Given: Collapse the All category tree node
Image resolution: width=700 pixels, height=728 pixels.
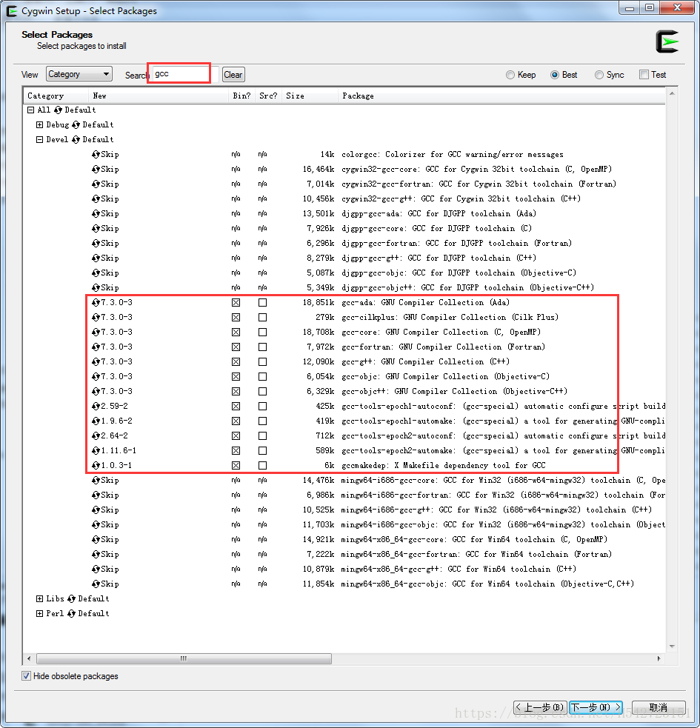Looking at the screenshot, I should point(30,110).
